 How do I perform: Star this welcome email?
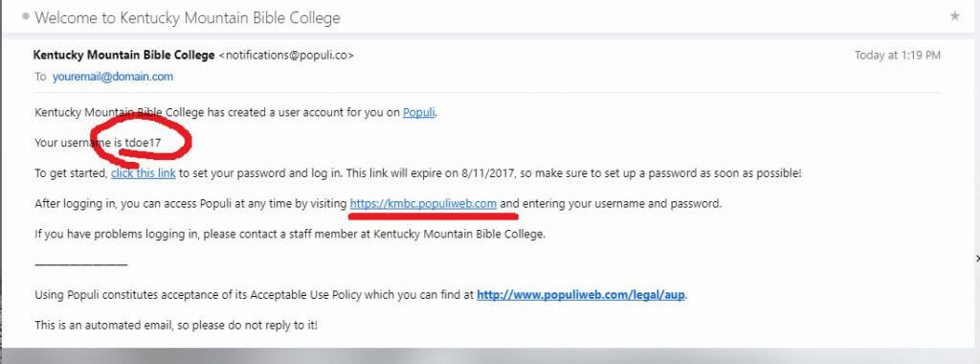[954, 17]
